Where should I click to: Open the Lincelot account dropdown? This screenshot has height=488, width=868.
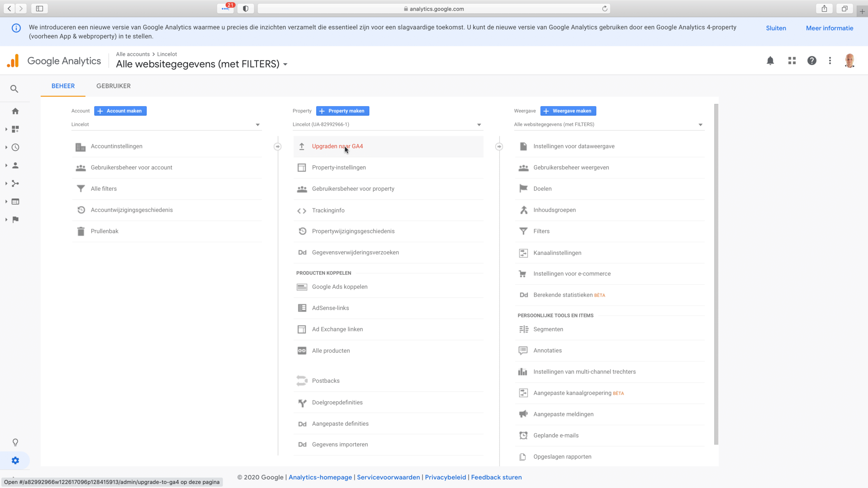pos(166,124)
